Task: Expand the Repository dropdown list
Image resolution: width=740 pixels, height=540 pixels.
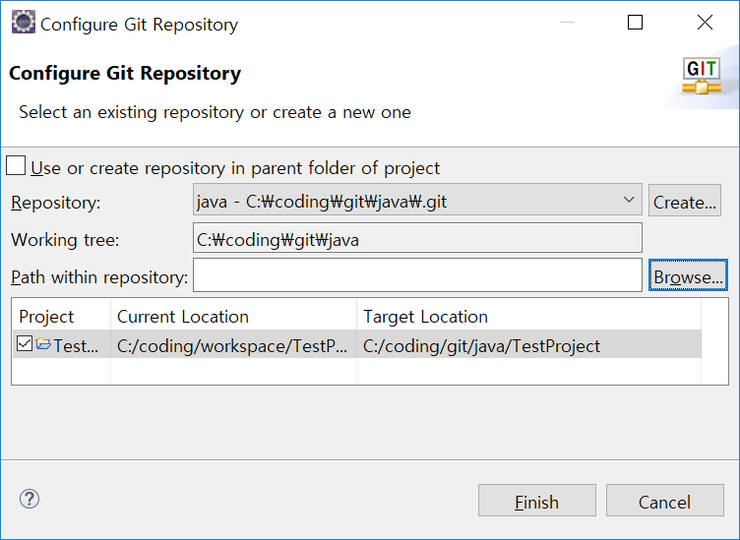Action: click(628, 200)
